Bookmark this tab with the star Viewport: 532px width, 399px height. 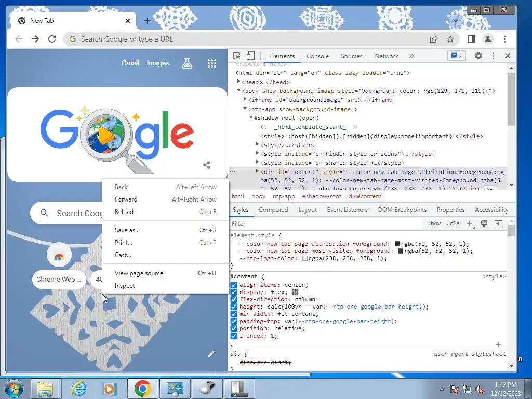tap(450, 39)
